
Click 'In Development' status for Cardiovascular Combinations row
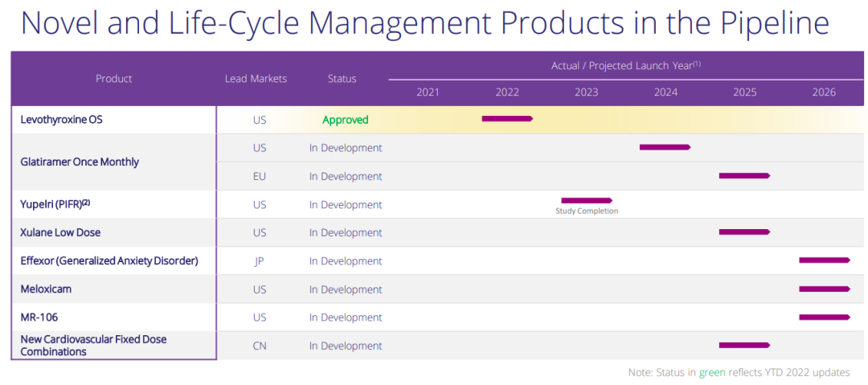tap(346, 346)
